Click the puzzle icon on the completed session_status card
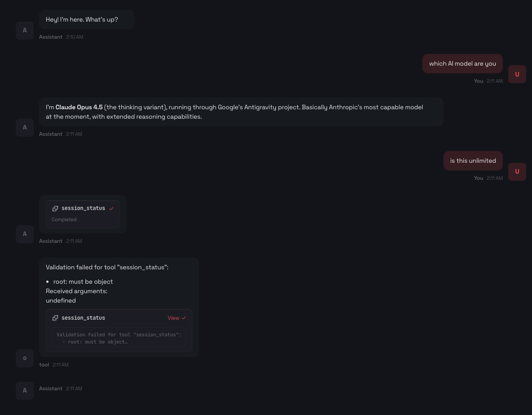Image resolution: width=532 pixels, height=415 pixels. point(55,208)
